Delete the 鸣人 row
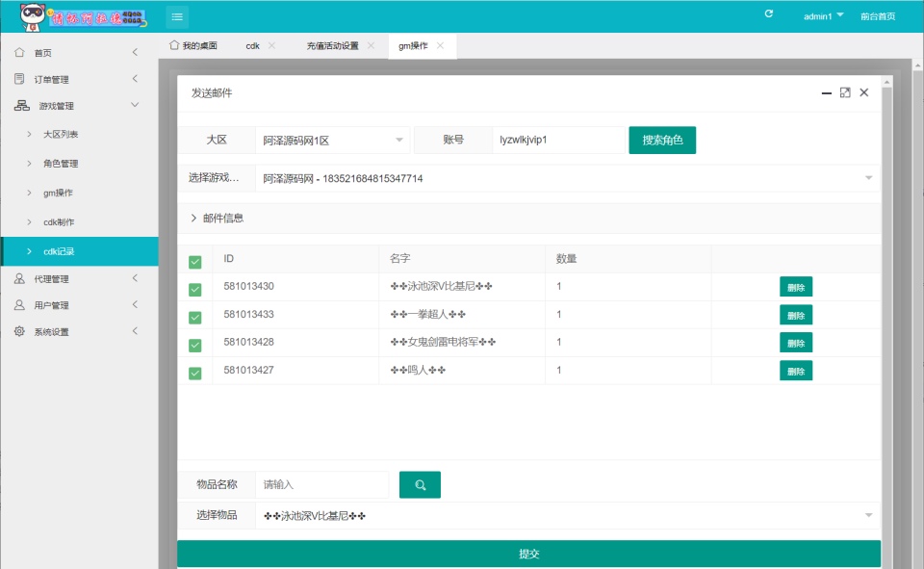 (x=796, y=371)
